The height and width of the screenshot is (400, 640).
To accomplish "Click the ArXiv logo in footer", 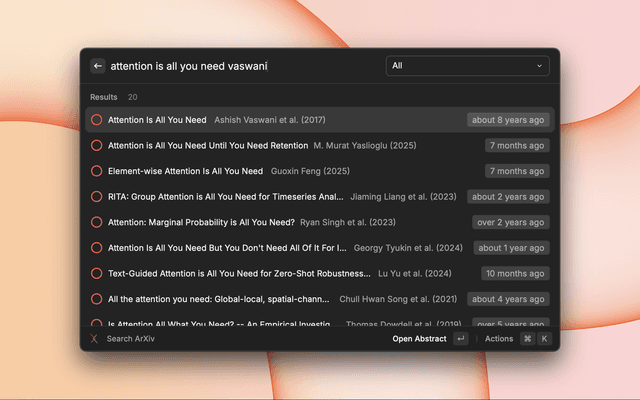I will point(95,339).
